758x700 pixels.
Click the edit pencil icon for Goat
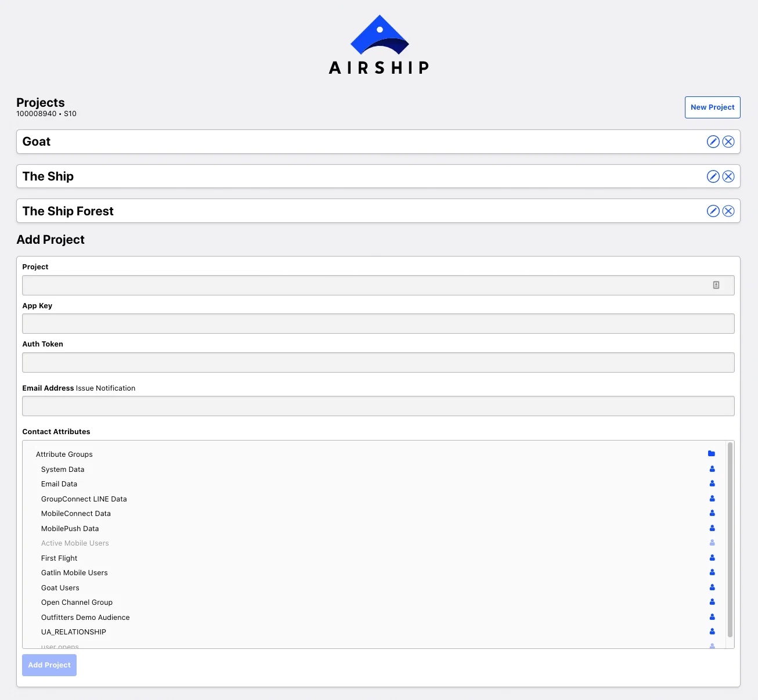713,142
